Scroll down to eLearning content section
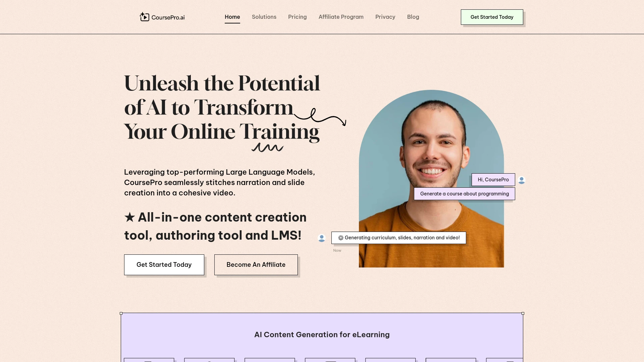The height and width of the screenshot is (362, 644). [x=322, y=334]
